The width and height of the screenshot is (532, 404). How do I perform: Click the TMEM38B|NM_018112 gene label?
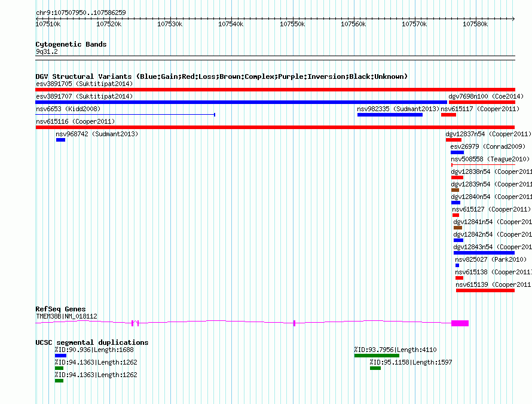tap(66, 316)
